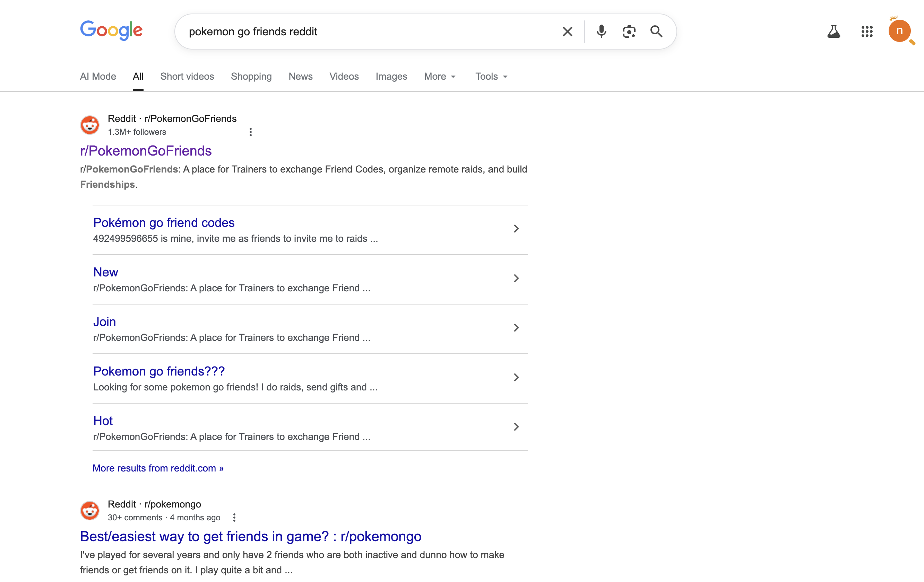Click the chevron on the New row
924x582 pixels.
pos(516,278)
